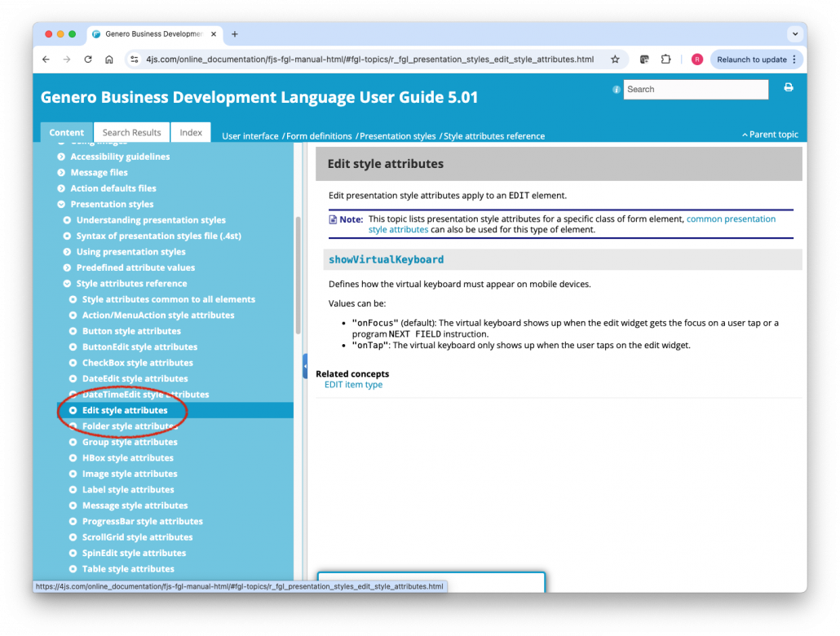Select Group style attributes
This screenshot has width=840, height=636.
point(130,442)
